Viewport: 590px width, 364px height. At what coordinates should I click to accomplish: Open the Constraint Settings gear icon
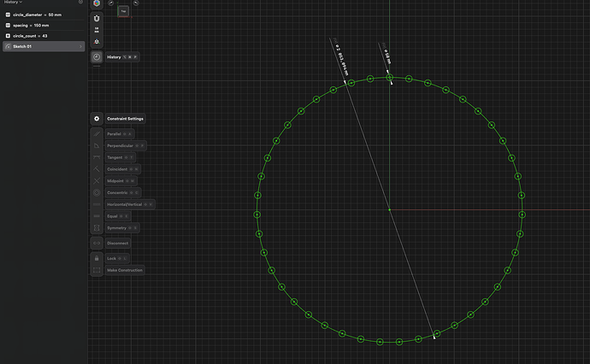97,119
